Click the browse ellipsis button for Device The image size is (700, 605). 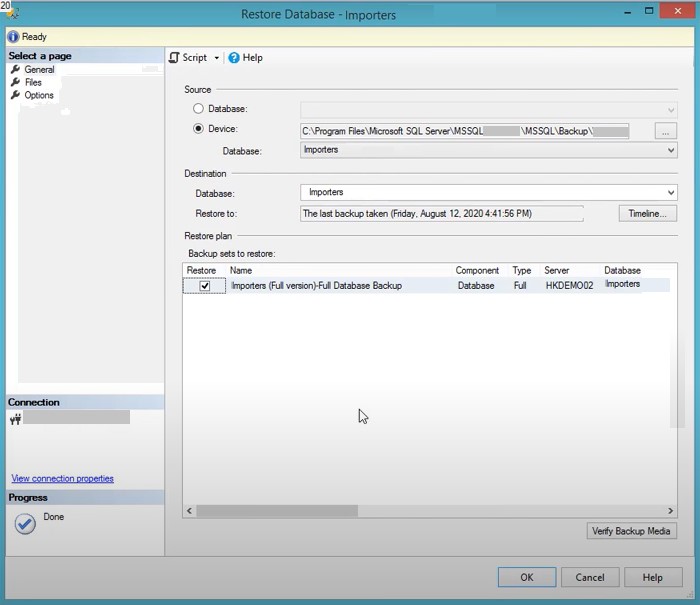666,131
